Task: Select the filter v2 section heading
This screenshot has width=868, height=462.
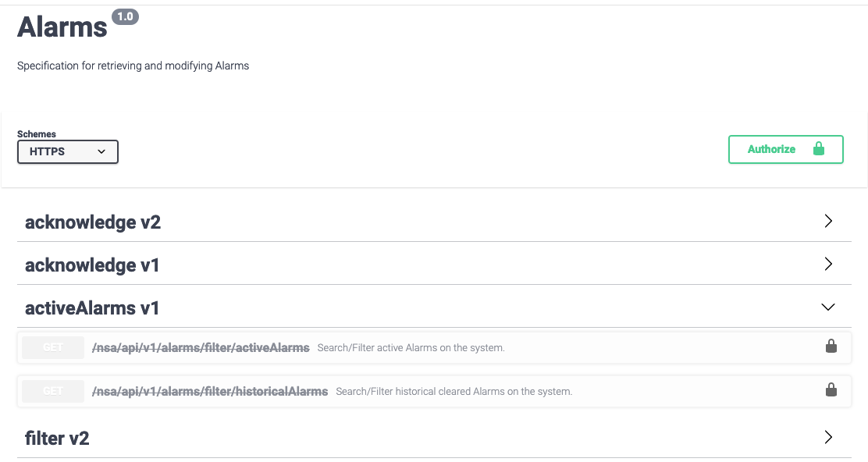Action: coord(57,439)
